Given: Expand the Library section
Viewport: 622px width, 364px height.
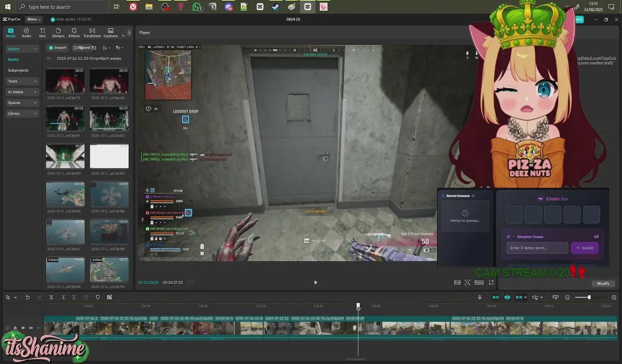Looking at the screenshot, I should (22, 113).
